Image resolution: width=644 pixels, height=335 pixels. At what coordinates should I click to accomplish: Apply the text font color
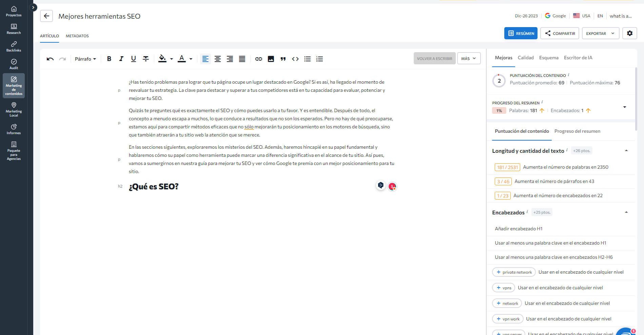(182, 59)
